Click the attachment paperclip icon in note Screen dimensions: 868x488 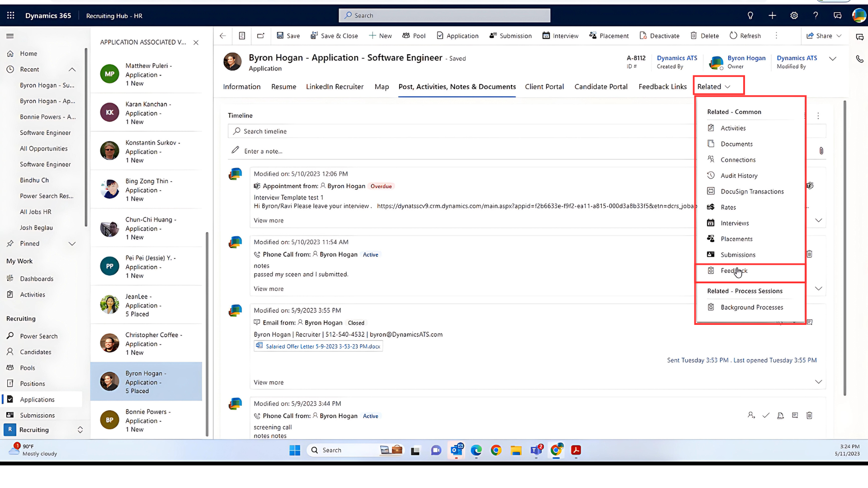pos(821,151)
